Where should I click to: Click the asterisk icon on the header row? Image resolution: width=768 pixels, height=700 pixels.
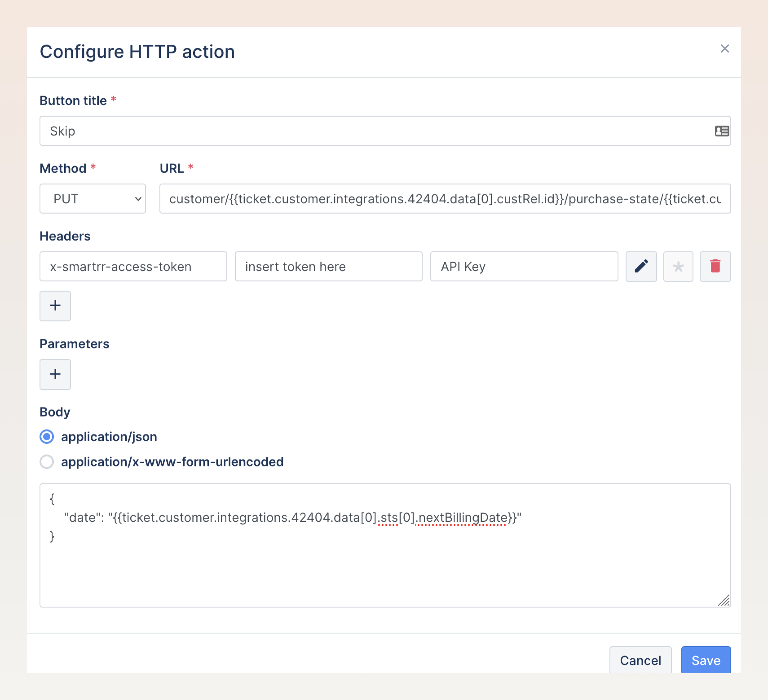(678, 267)
